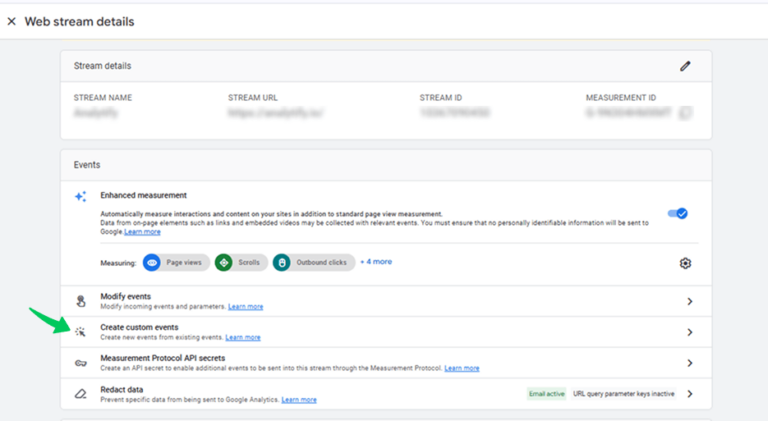Expand the Redact data row arrow

click(x=689, y=394)
